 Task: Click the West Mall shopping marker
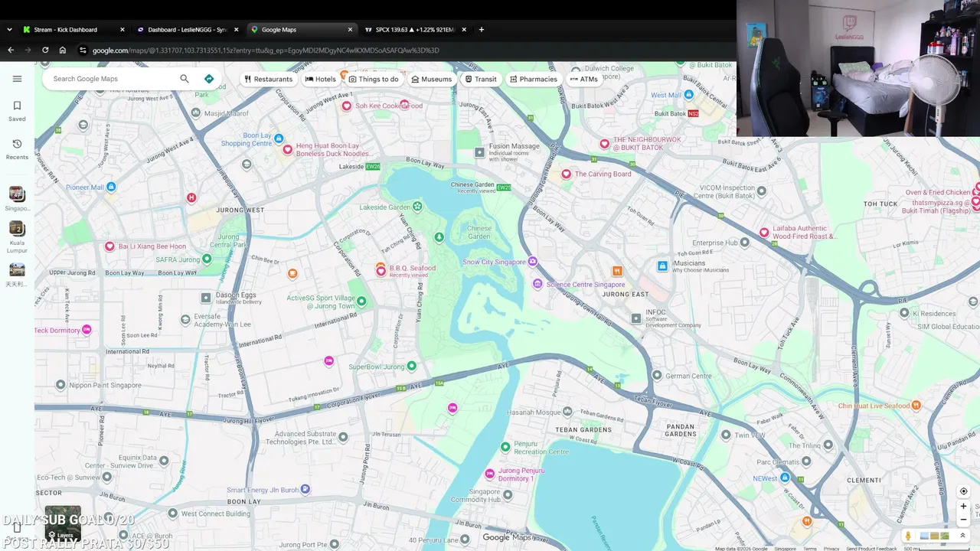click(689, 95)
